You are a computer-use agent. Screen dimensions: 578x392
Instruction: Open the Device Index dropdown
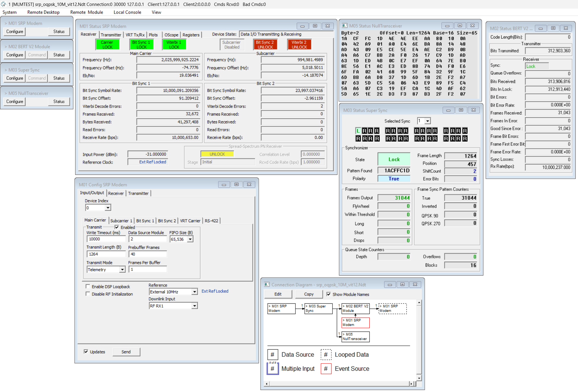pos(108,208)
